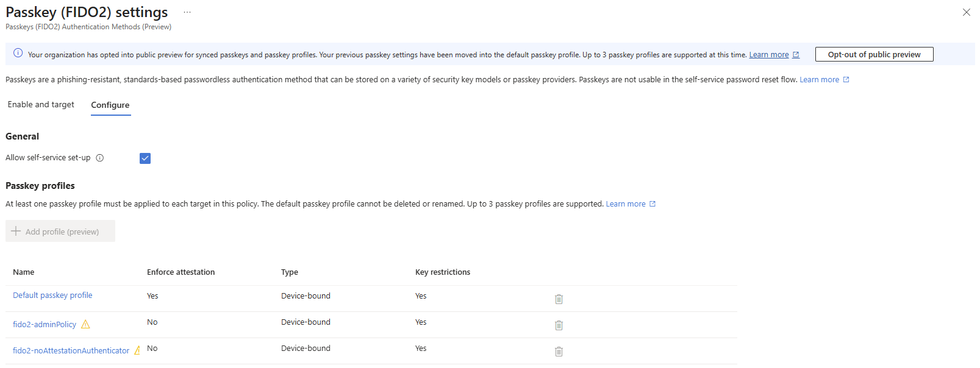Click warning icon next to fido2-adminPolicy

(x=85, y=325)
